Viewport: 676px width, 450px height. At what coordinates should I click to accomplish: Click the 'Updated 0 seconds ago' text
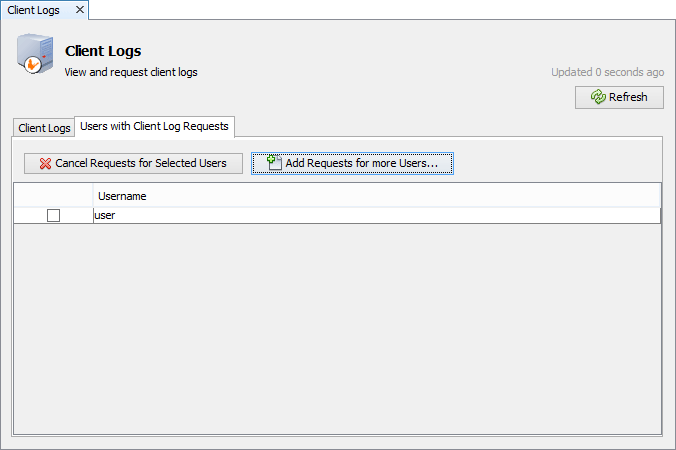tap(607, 72)
